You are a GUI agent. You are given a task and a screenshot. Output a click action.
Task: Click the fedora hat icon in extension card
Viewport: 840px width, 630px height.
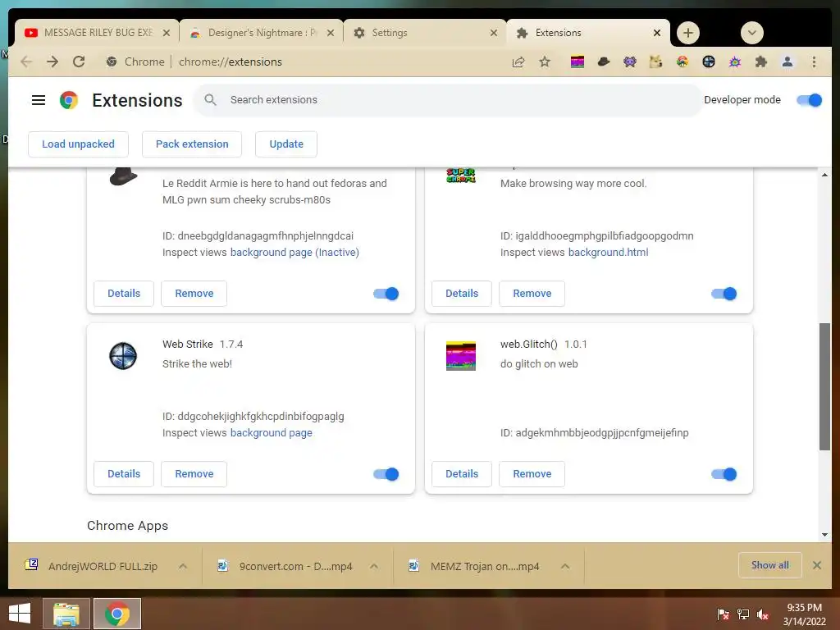tap(124, 176)
